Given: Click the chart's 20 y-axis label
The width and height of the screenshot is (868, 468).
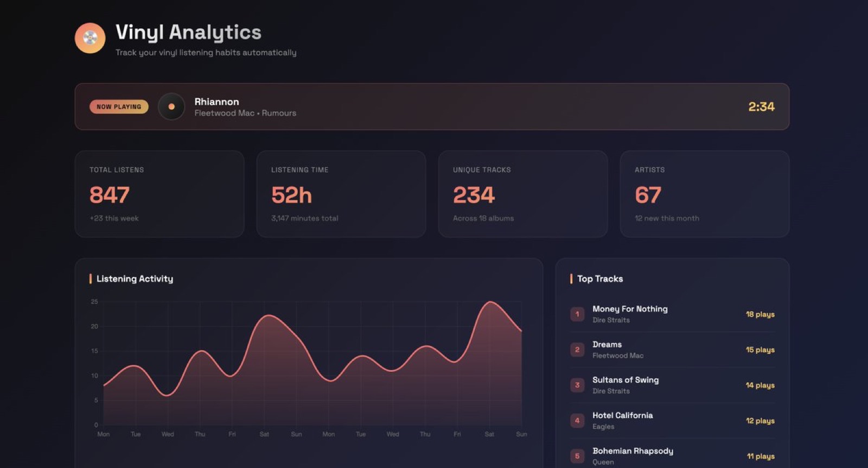Looking at the screenshot, I should point(94,326).
